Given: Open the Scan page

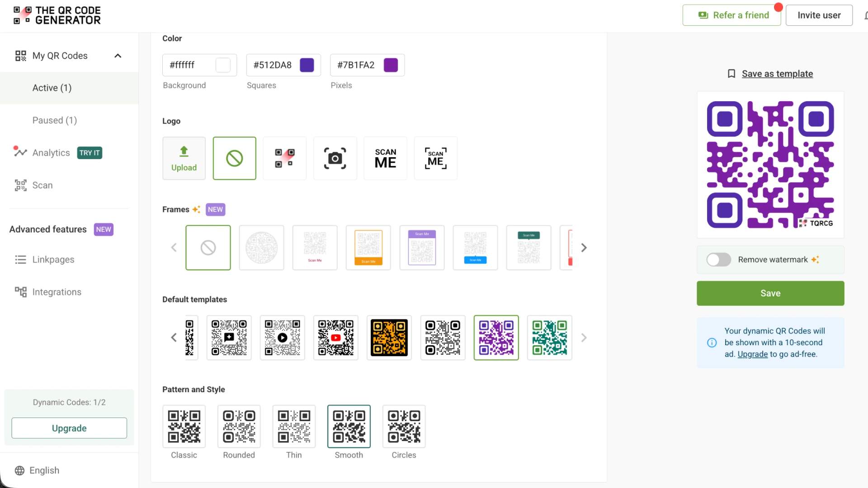Looking at the screenshot, I should click(x=42, y=185).
